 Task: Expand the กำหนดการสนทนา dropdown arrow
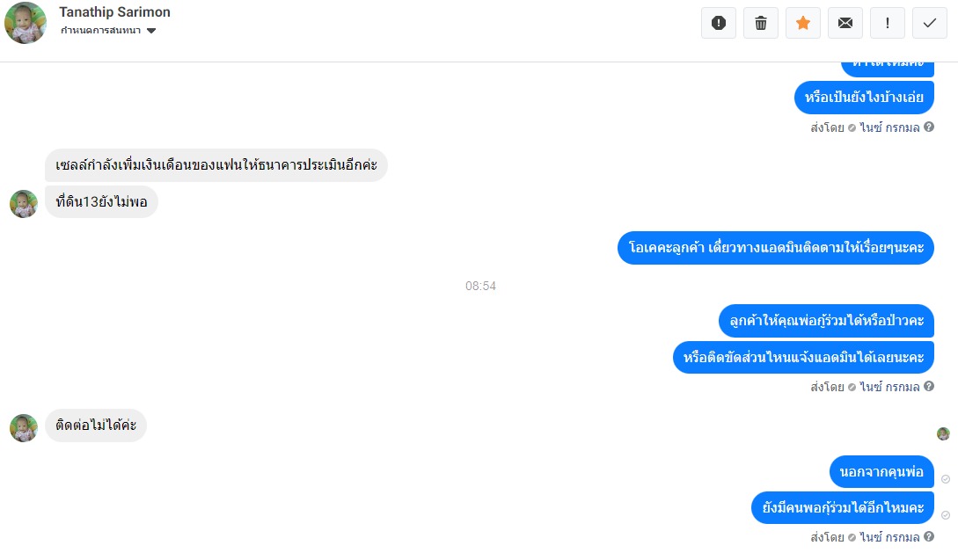[x=151, y=31]
